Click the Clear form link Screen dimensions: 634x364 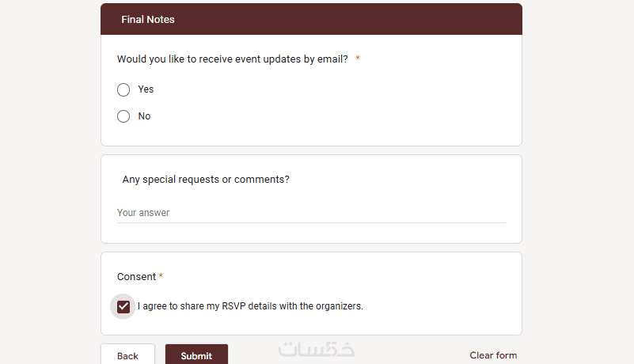(x=493, y=355)
